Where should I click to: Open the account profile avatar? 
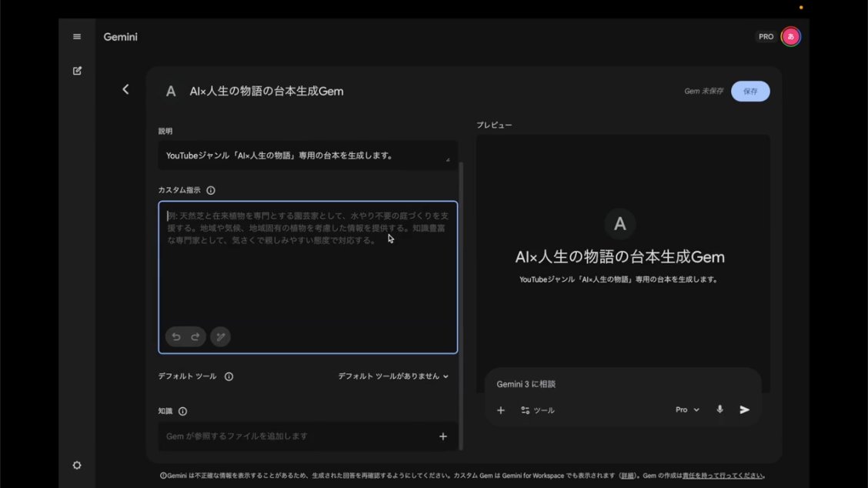pyautogui.click(x=790, y=36)
